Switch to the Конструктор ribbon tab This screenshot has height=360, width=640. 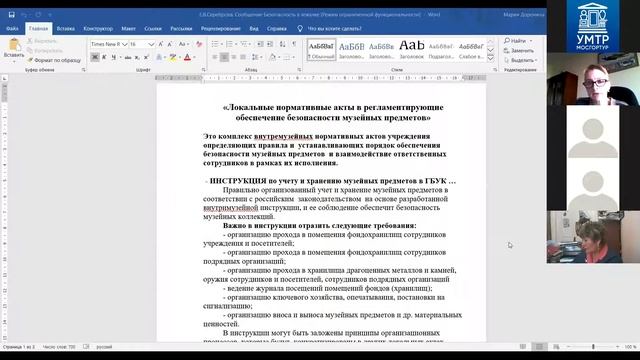(98, 29)
